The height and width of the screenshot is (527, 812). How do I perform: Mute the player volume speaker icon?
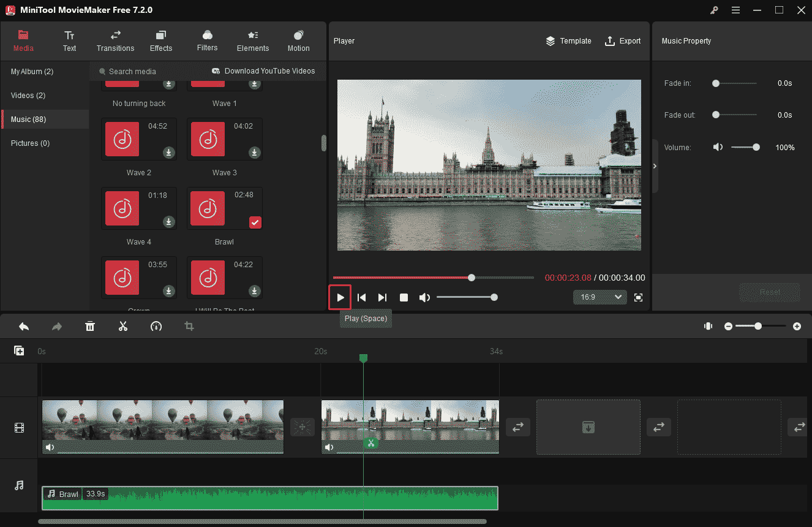[x=424, y=297]
